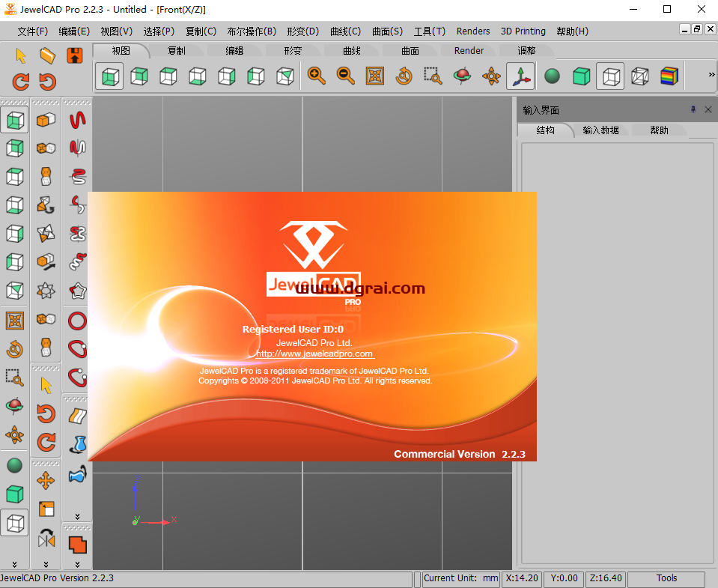Click the mirror flip icon in left toolbar
Screen dimensions: 718x588
pyautogui.click(x=46, y=539)
